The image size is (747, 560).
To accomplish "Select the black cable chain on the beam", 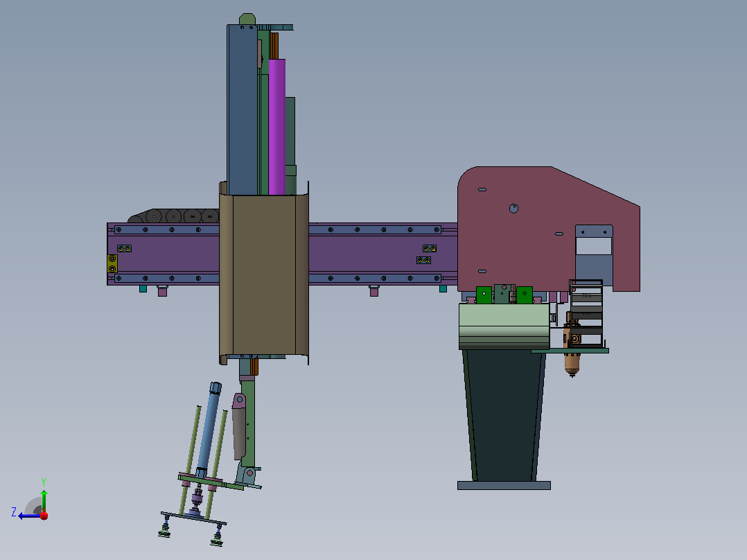I will 173,216.
